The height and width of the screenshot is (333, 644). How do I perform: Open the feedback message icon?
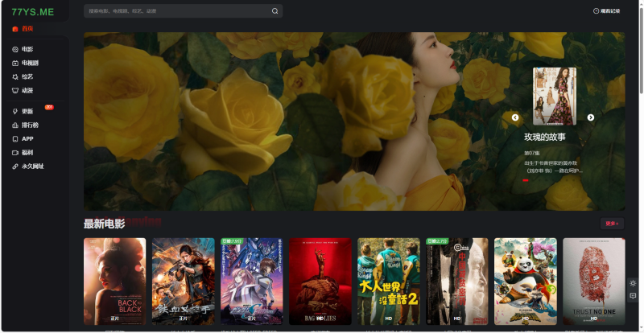(634, 296)
